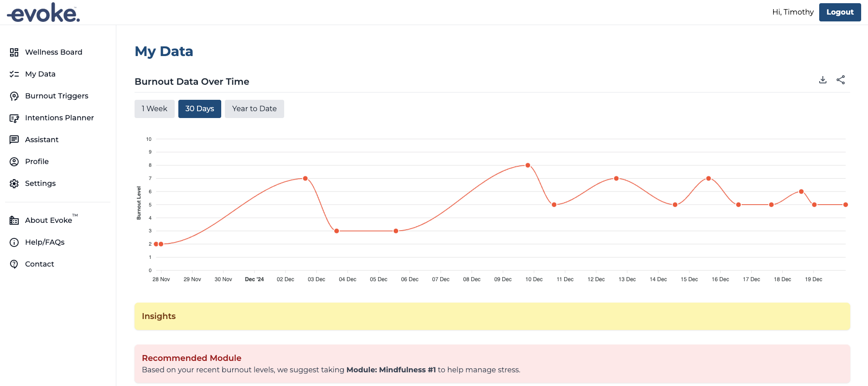Click the Contact question mark icon
The width and height of the screenshot is (868, 386).
(14, 264)
